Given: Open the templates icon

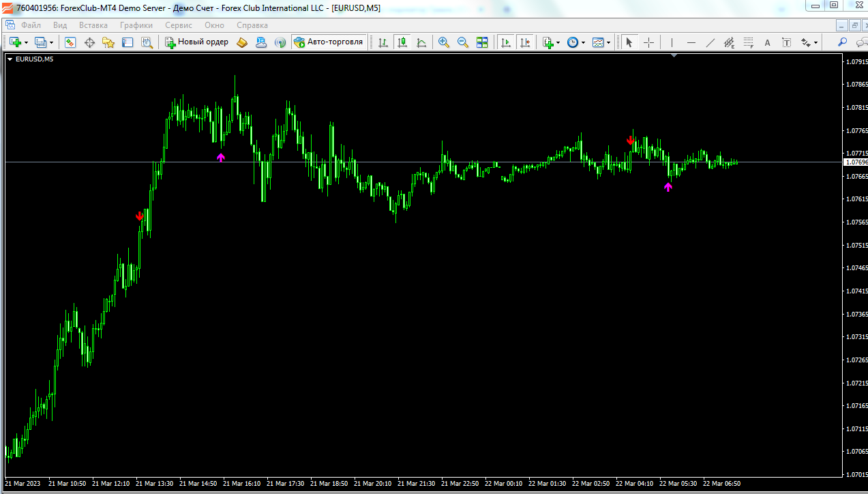Looking at the screenshot, I should click(x=598, y=42).
